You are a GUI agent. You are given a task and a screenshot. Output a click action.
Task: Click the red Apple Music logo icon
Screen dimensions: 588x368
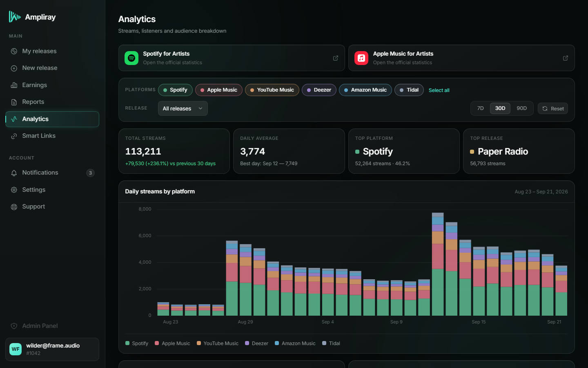coord(361,58)
